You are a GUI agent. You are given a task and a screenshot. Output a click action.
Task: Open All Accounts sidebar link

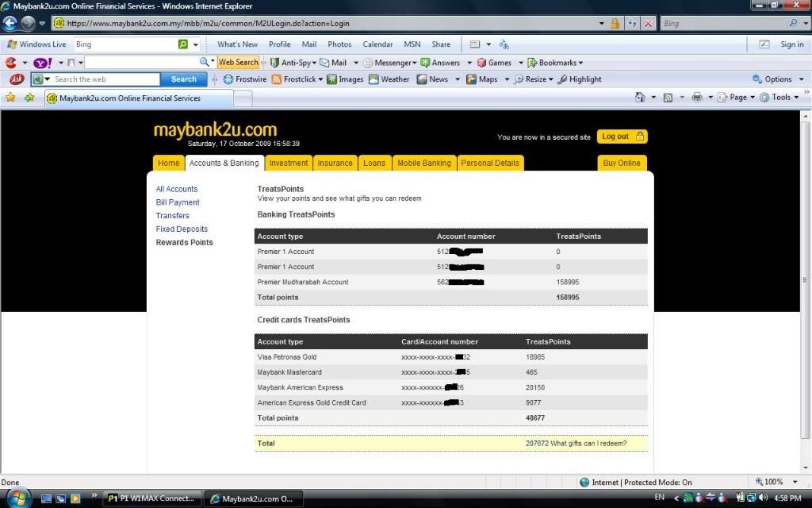pyautogui.click(x=177, y=189)
